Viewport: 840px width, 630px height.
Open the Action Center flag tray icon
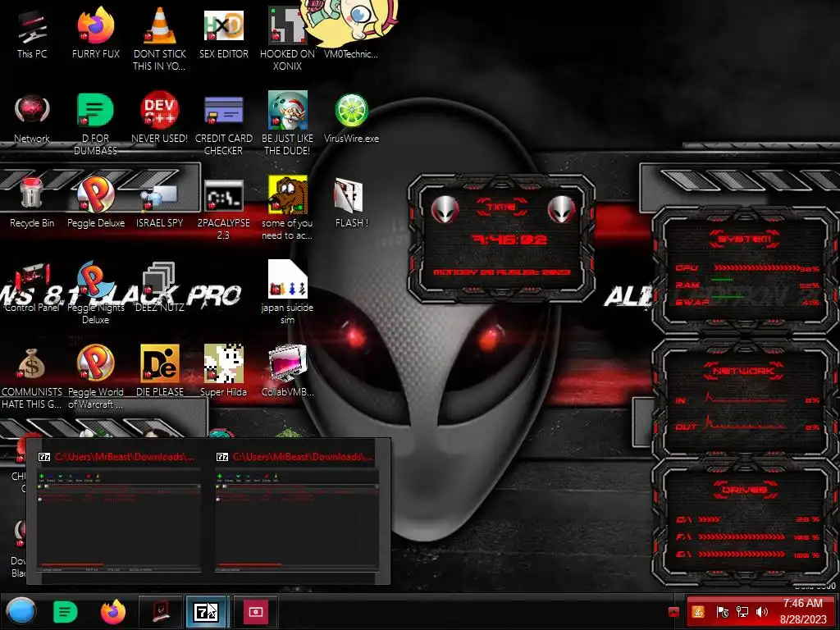721,612
